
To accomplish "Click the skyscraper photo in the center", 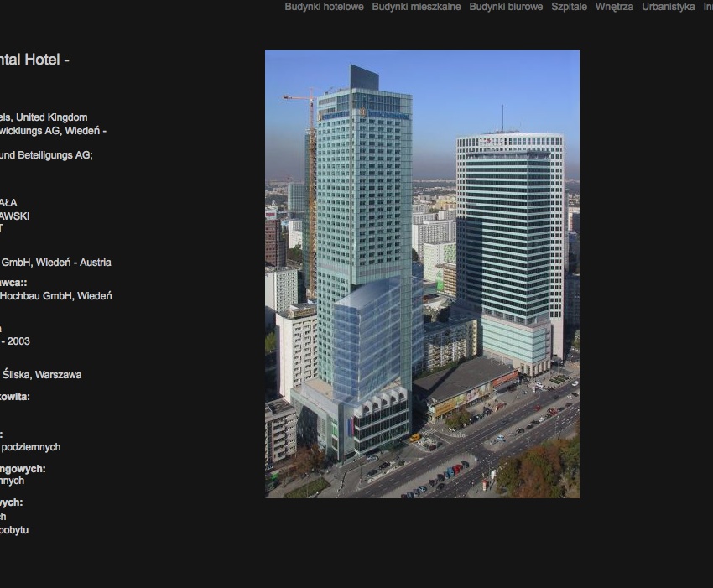I will tap(422, 274).
